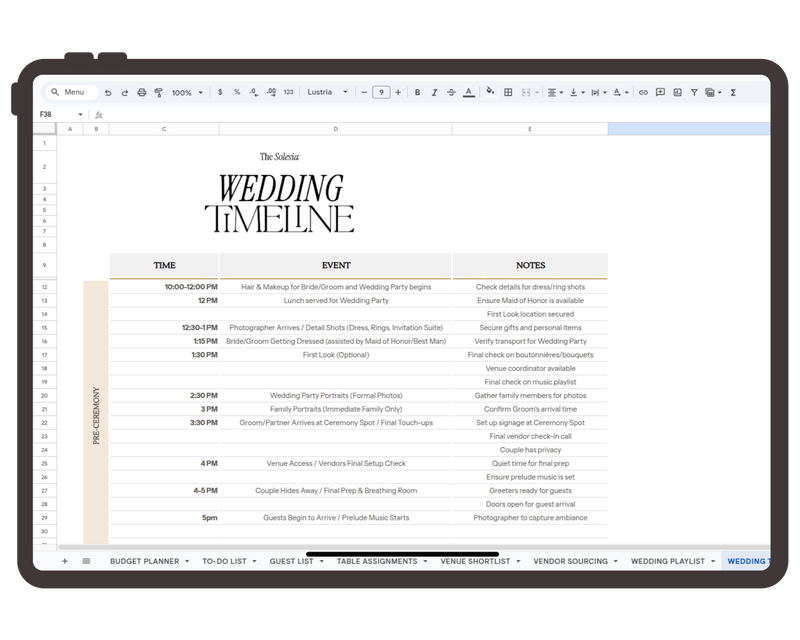Image resolution: width=800 pixels, height=640 pixels.
Task: Insert a link using the link icon
Action: click(x=643, y=92)
